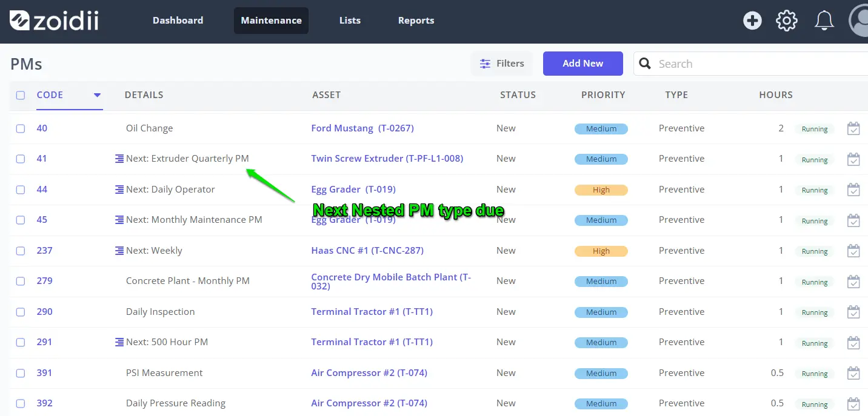Click nested PM icon beside 500 Hour PM

(119, 342)
